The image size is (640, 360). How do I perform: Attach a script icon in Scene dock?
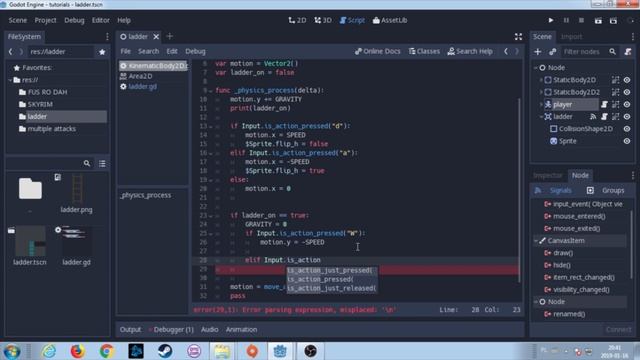tap(628, 51)
